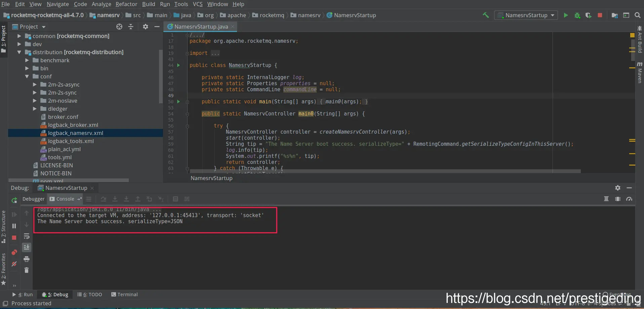Open the Project Structure dialog icon

615,15
